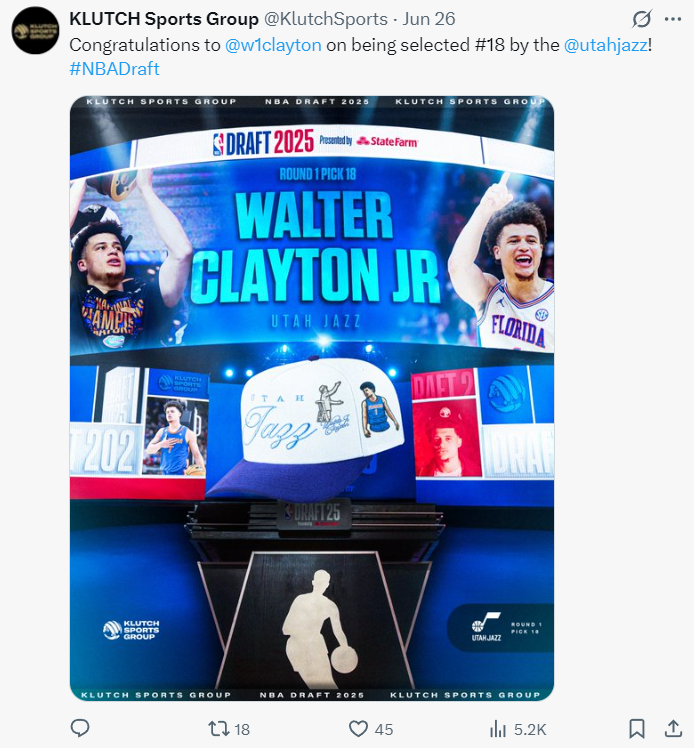This screenshot has width=694, height=748.
Task: Like the post with the heart icon
Action: coord(359,729)
